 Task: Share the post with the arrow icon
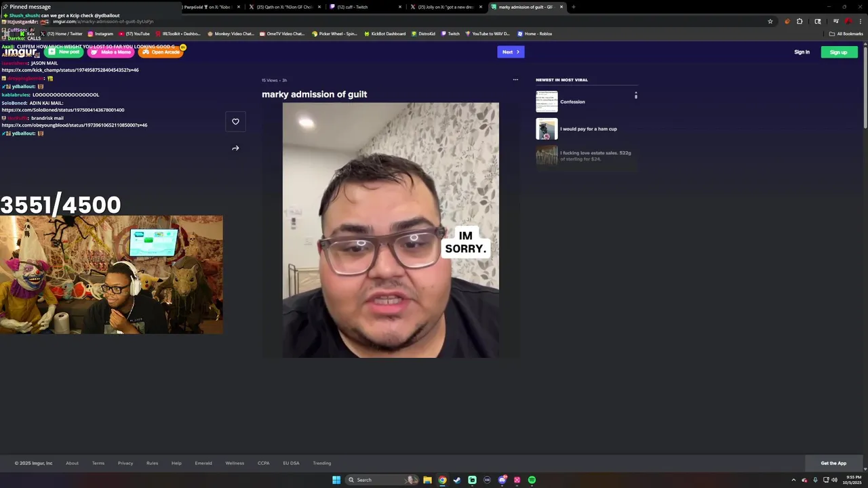235,148
